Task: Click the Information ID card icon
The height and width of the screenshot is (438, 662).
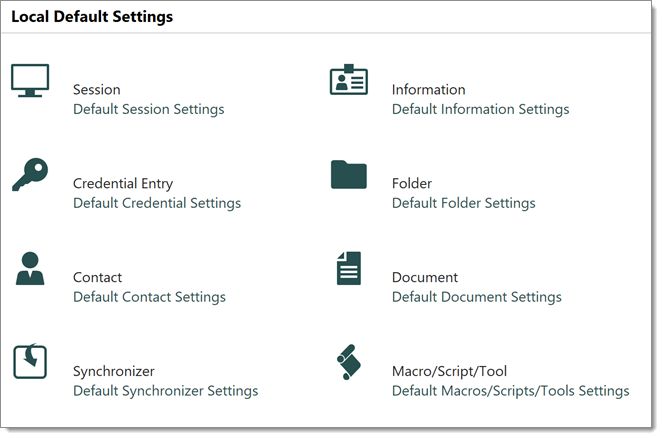Action: [349, 80]
